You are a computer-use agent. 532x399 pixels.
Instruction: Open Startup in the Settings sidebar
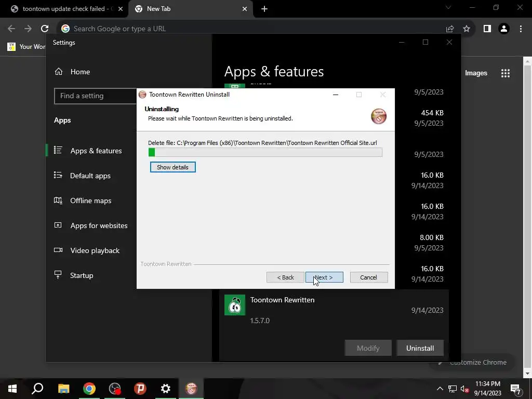coord(82,275)
